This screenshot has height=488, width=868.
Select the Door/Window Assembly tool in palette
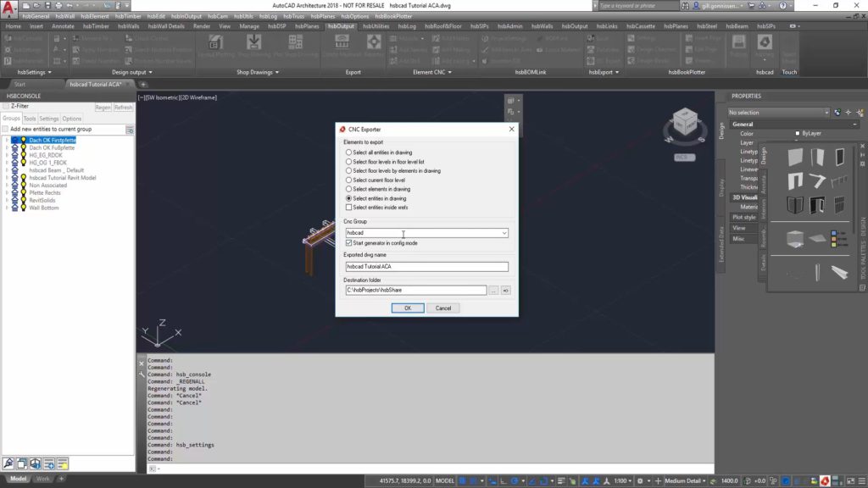817,205
